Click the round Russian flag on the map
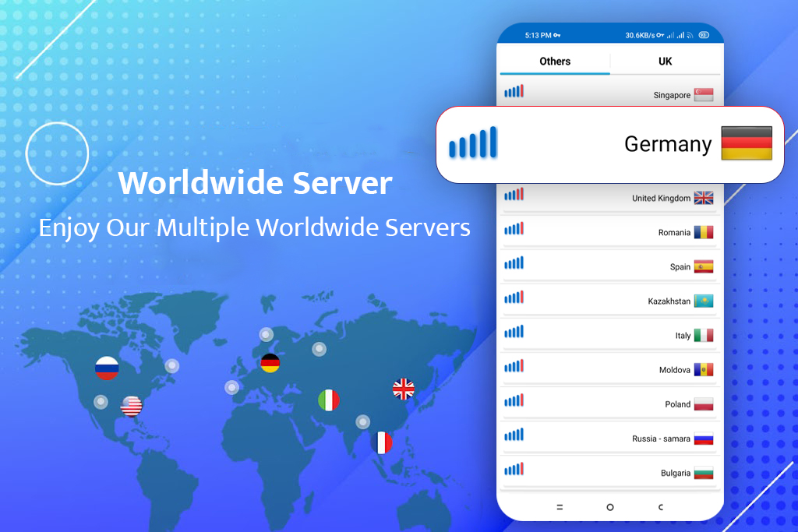Viewport: 798px width, 532px height. point(107,368)
